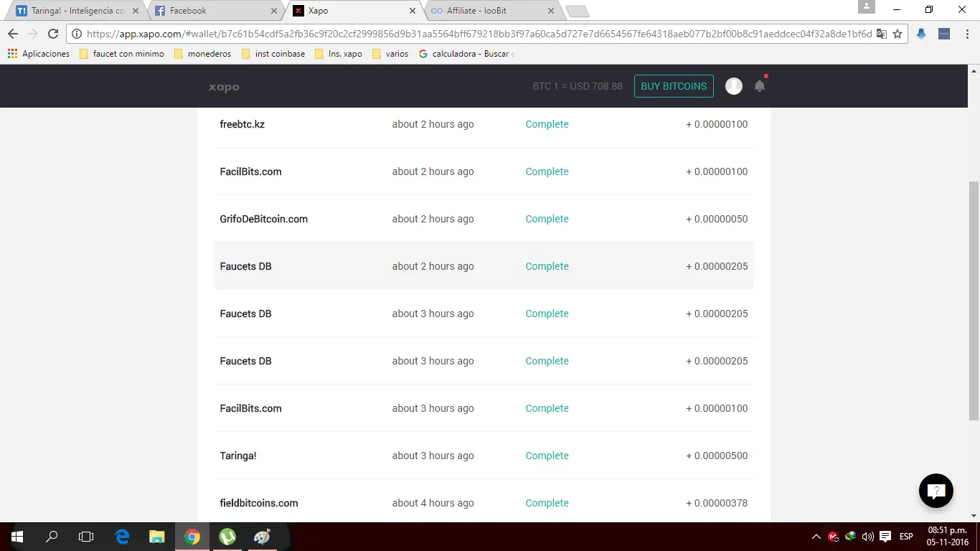Bookmark this page with the star icon

tap(897, 34)
